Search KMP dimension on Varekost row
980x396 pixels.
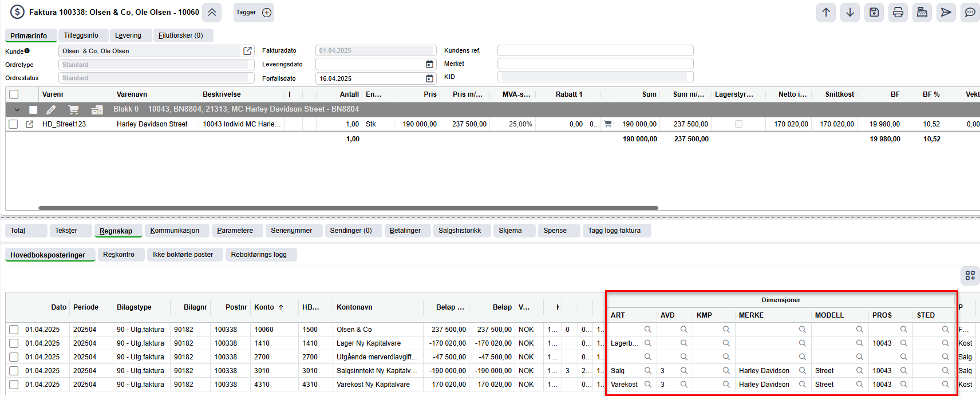[726, 385]
